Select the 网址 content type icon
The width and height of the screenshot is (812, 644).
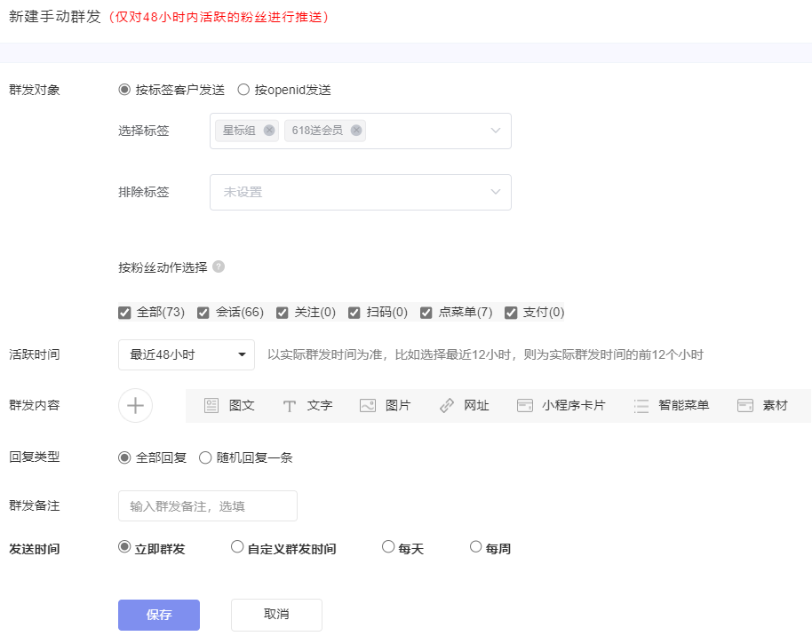(462, 405)
